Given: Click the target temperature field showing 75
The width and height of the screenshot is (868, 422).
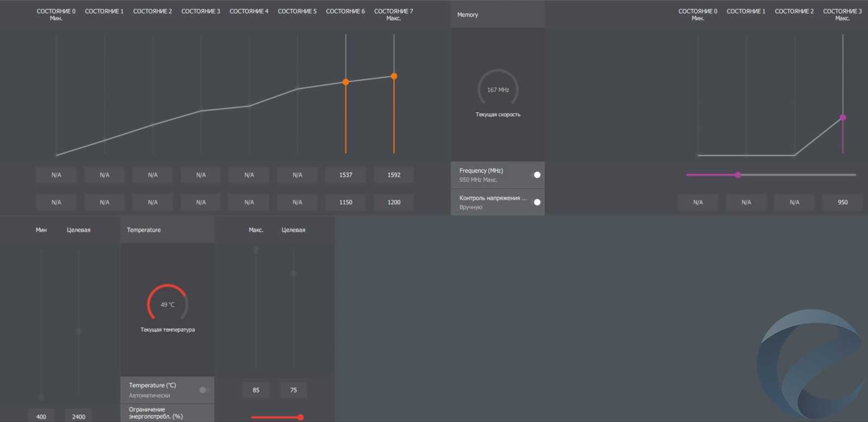Looking at the screenshot, I should click(x=293, y=390).
